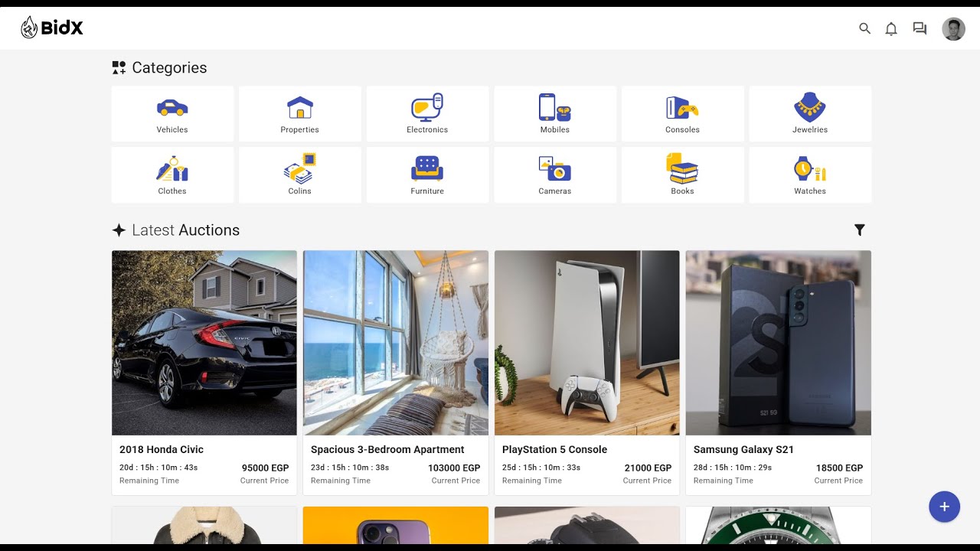980x551 pixels.
Task: Click the Apartment remaining time 23d
Action: 350,468
